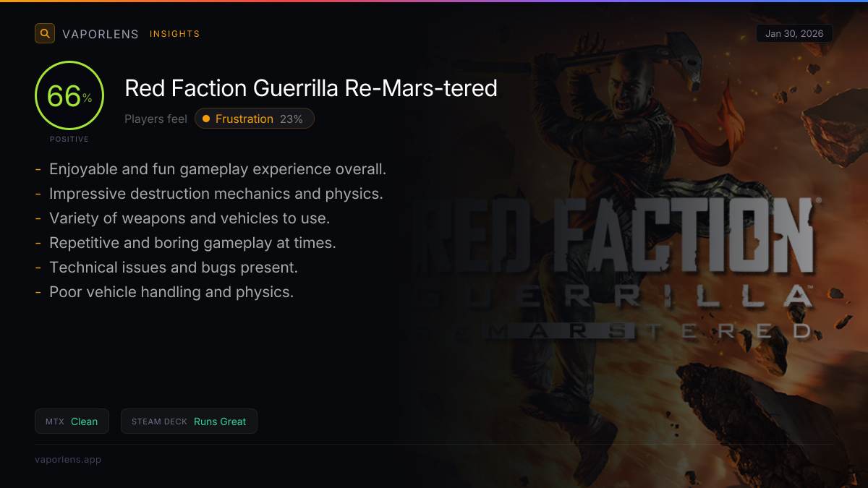Click the Jan 30, 2026 date badge

pos(794,33)
